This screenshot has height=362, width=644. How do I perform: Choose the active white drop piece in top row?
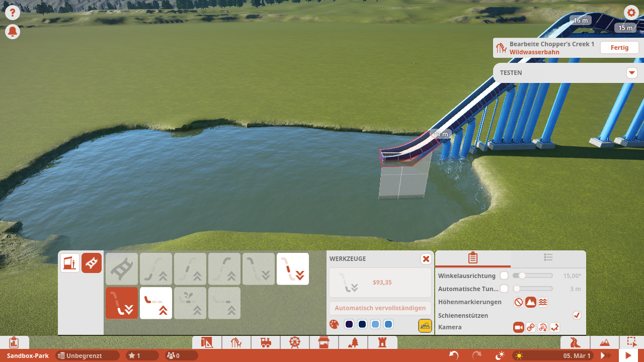pos(293,269)
